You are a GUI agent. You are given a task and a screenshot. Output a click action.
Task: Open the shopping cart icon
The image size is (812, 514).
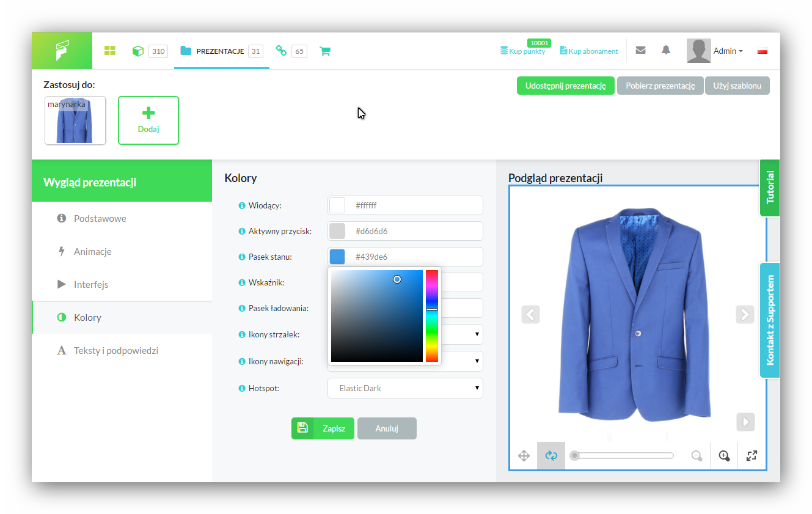point(325,51)
